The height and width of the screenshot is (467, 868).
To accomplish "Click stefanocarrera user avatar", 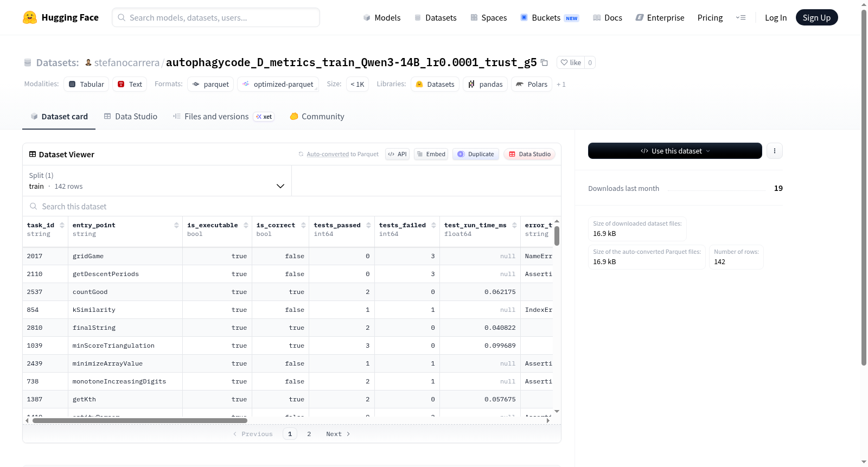I will point(88,62).
